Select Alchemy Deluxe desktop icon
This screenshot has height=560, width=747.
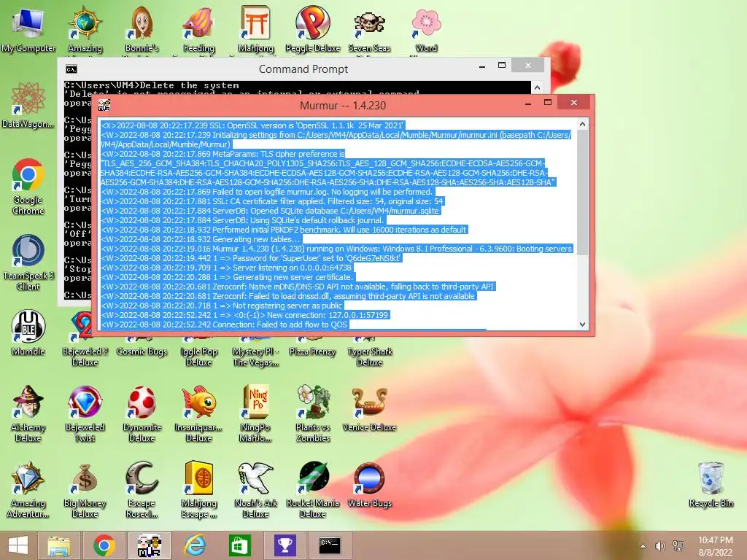pyautogui.click(x=28, y=413)
